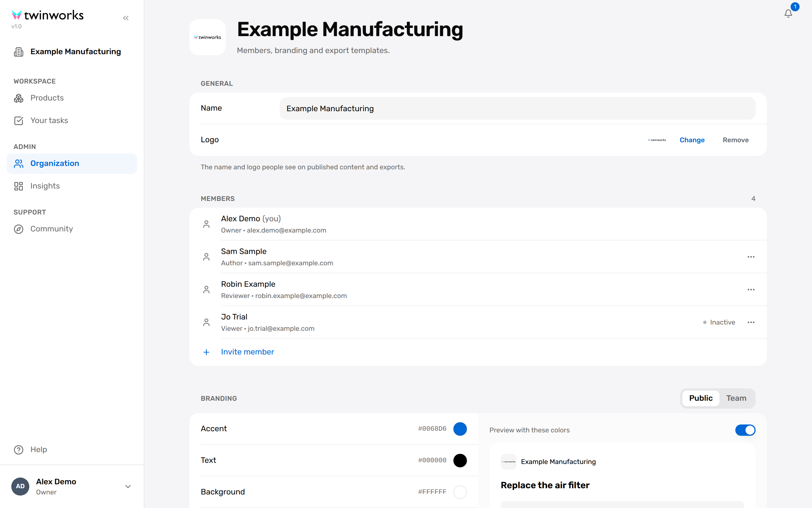Click the logo in the branding preview card
The height and width of the screenshot is (508, 812).
(508, 462)
